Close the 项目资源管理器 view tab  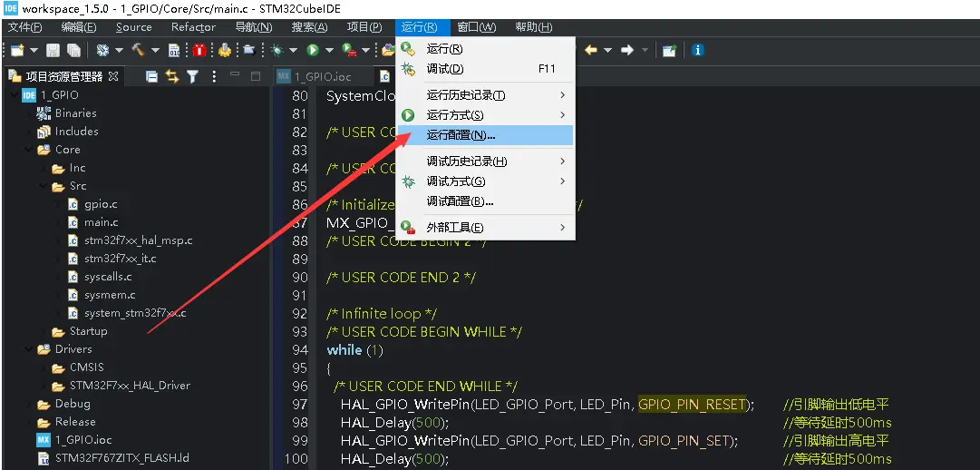point(113,76)
